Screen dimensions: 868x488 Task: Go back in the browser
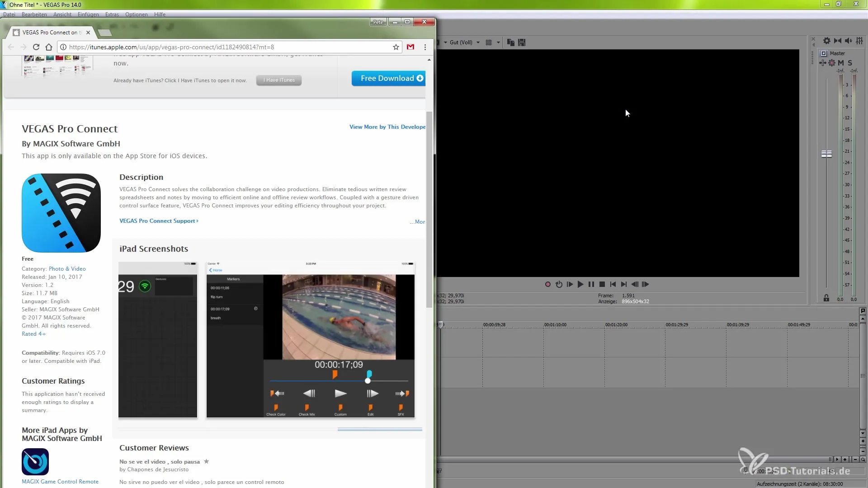coord(11,47)
